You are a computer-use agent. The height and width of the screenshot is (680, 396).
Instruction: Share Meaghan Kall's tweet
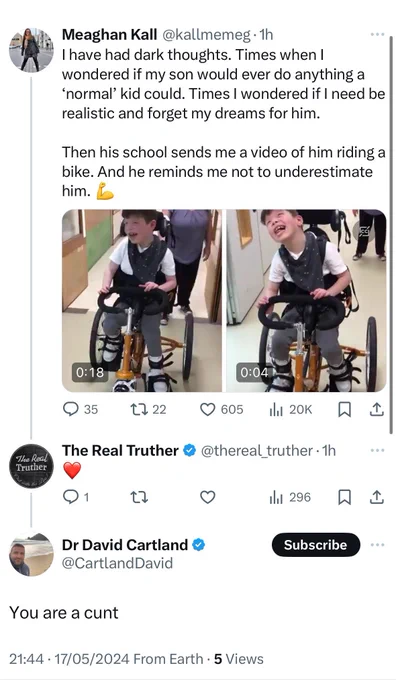(376, 409)
